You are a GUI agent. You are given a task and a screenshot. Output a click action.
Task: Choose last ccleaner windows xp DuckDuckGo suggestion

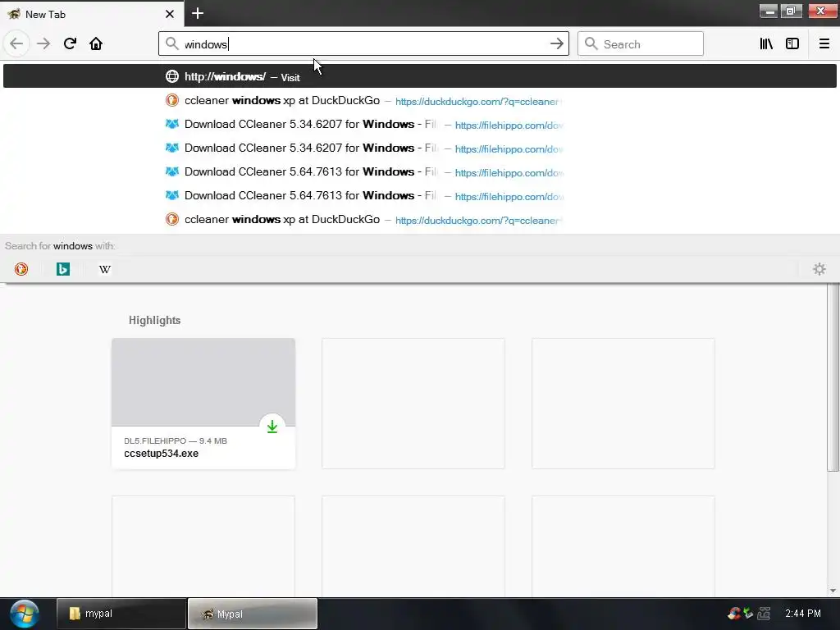[x=420, y=219]
